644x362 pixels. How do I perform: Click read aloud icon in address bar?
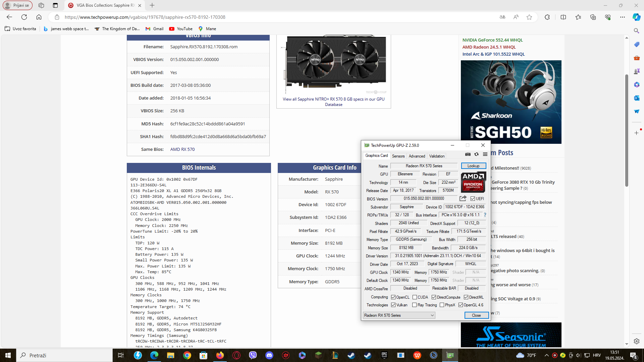[516, 17]
